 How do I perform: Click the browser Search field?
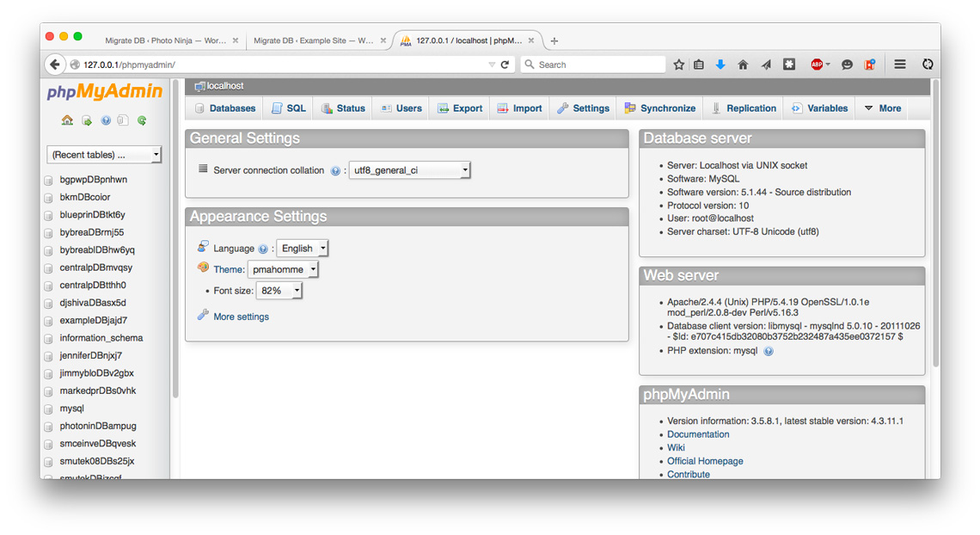593,65
